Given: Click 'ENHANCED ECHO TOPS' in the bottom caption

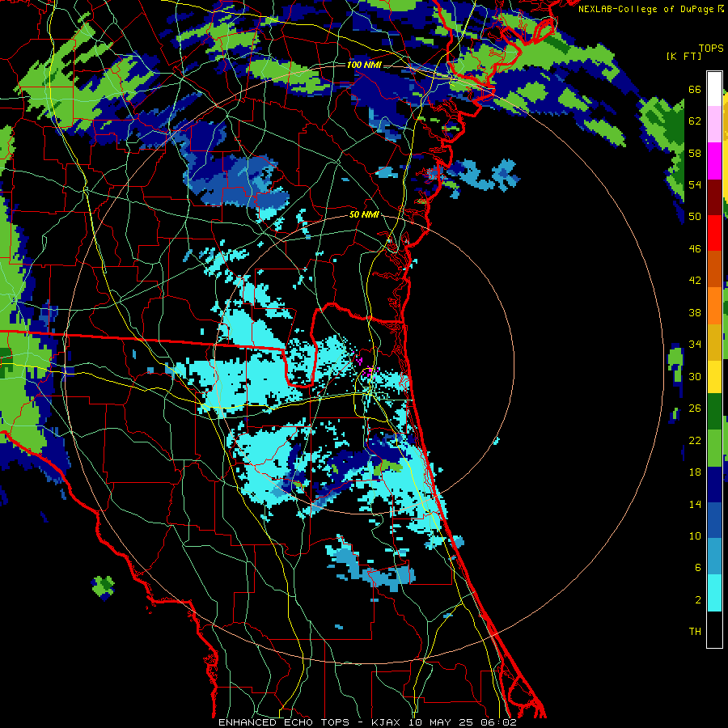Looking at the screenshot, I should click(284, 722).
